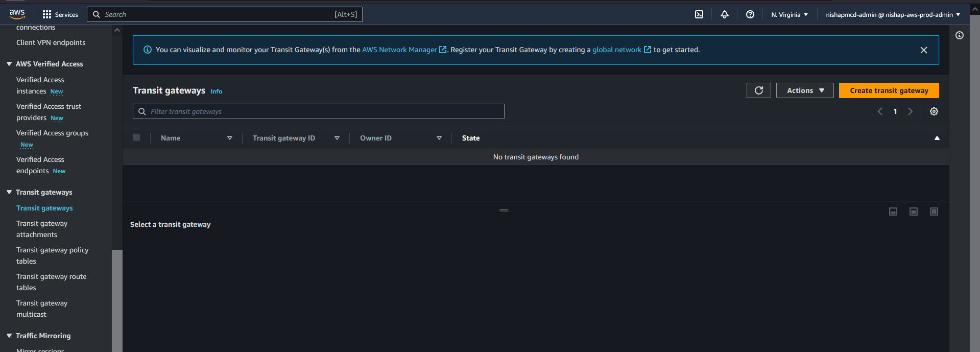Image resolution: width=980 pixels, height=352 pixels.
Task: Open table preferences gear icon
Action: 934,111
